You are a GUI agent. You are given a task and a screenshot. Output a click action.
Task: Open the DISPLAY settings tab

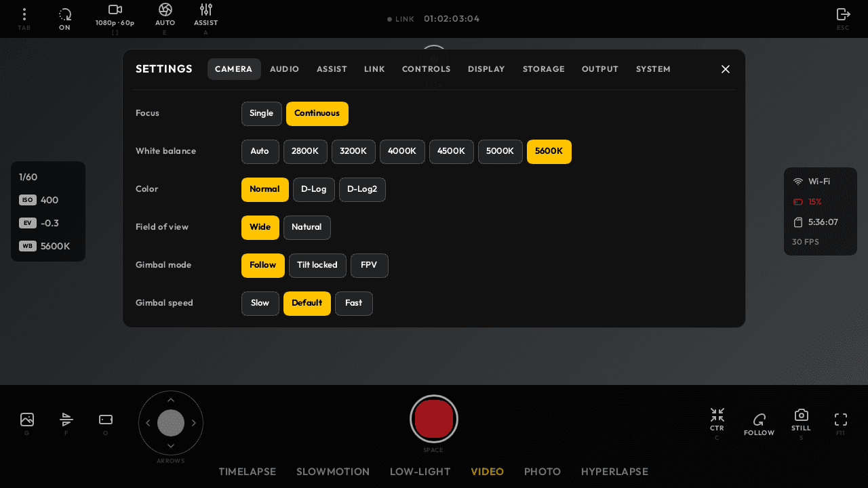click(486, 69)
